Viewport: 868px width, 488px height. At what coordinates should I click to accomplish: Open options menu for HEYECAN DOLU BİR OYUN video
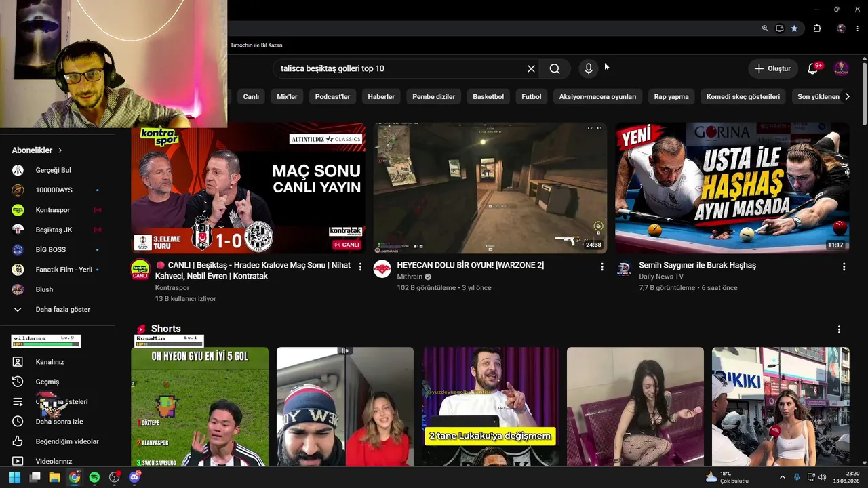click(x=602, y=267)
